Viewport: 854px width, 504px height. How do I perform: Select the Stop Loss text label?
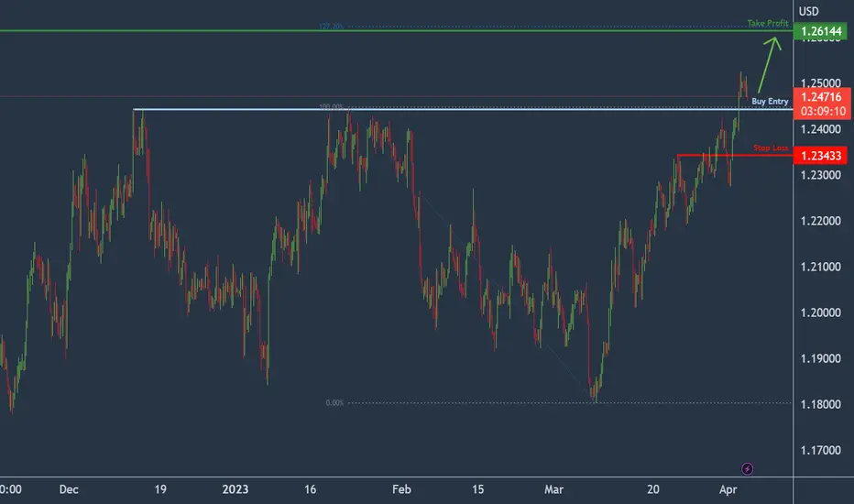[x=770, y=148]
